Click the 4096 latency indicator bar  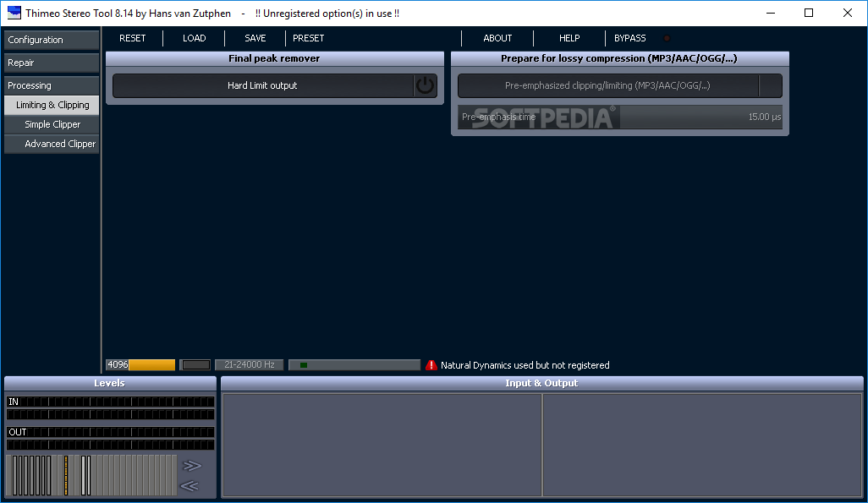140,365
